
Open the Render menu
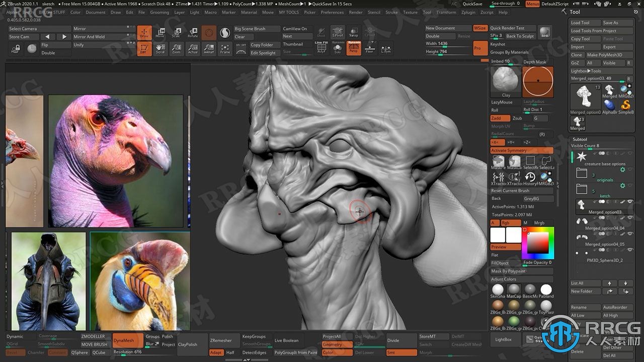click(356, 12)
